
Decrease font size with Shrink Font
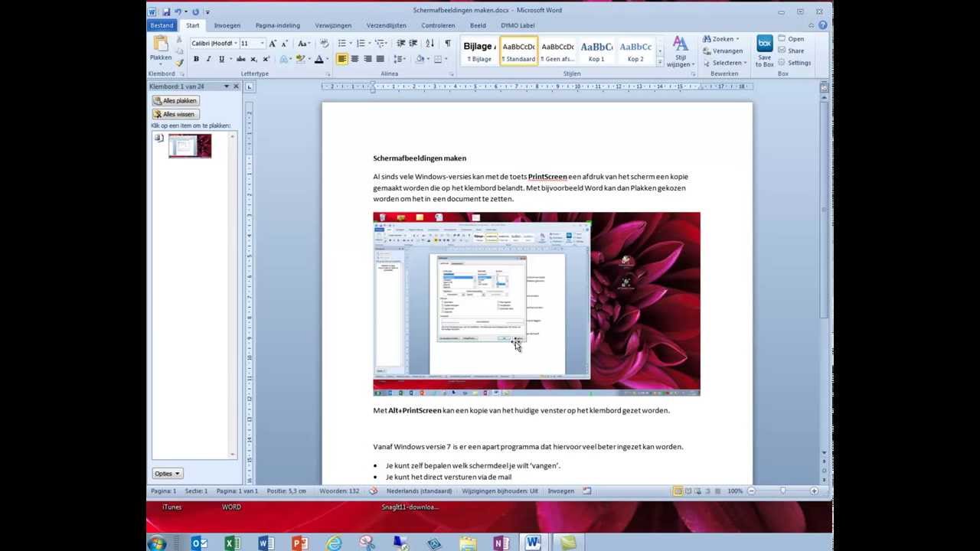[x=284, y=44]
